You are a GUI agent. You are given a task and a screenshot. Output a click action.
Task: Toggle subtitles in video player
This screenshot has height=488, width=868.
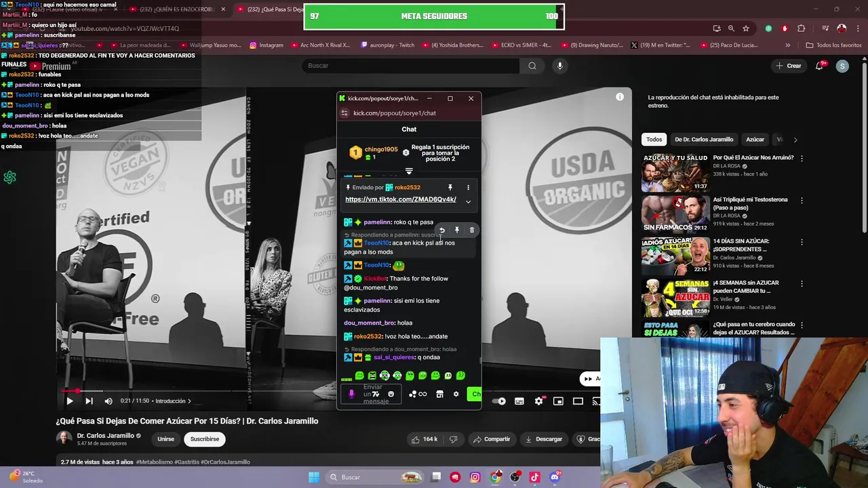519,401
